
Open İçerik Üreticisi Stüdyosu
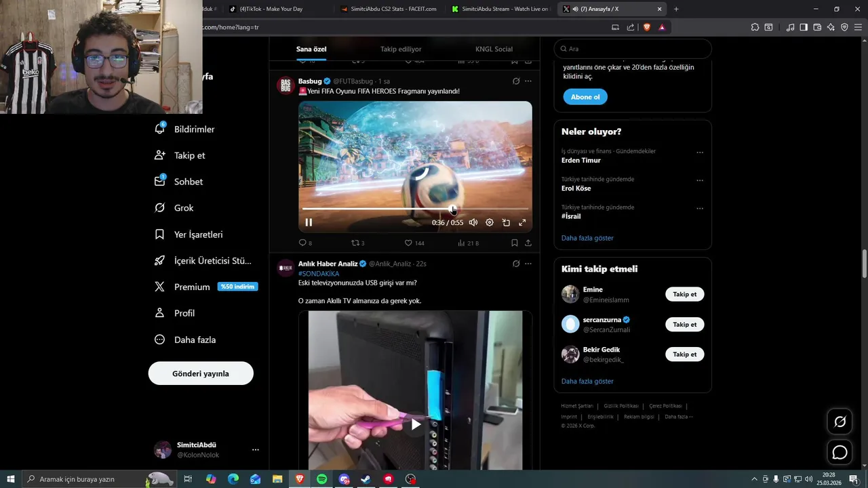203,261
